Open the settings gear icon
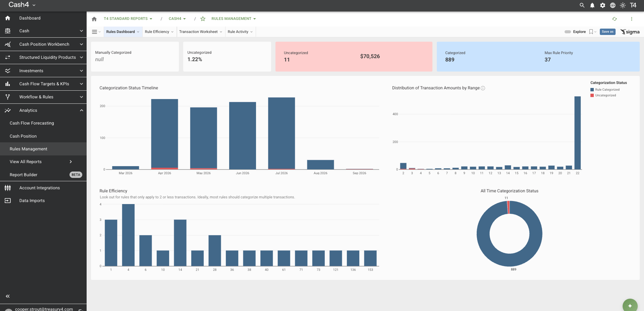The image size is (644, 311). pos(603,5)
